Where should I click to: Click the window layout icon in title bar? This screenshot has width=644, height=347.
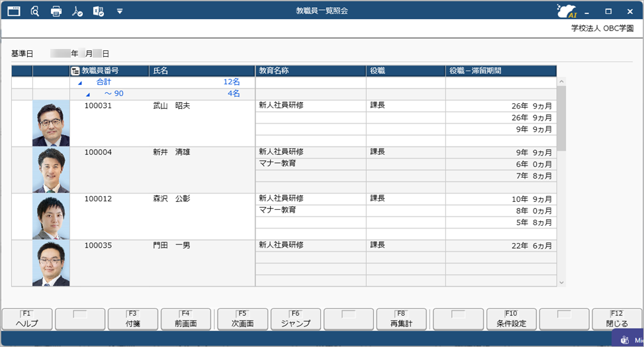pos(14,11)
